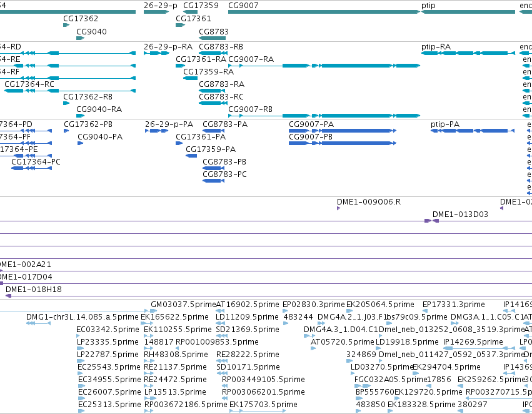Select the CG17362-RB transcript glyph
532x414 pixels.
66,103
